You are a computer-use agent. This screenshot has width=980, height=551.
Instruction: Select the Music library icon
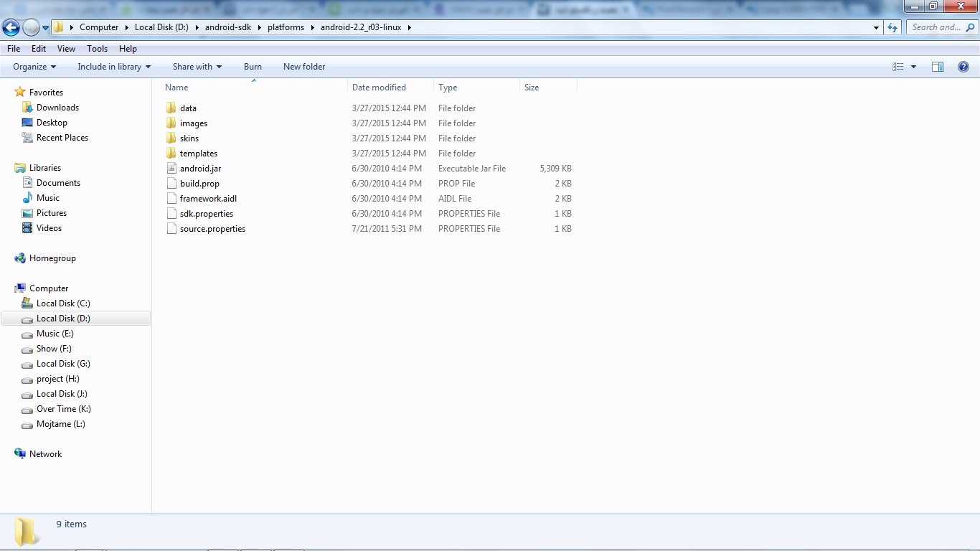(x=27, y=198)
